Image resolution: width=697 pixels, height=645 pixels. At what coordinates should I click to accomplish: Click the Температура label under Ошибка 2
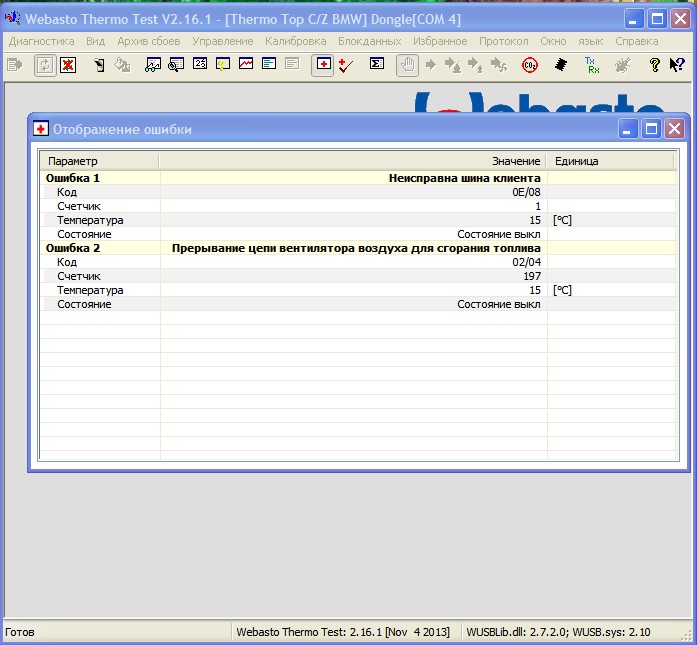pos(90,290)
